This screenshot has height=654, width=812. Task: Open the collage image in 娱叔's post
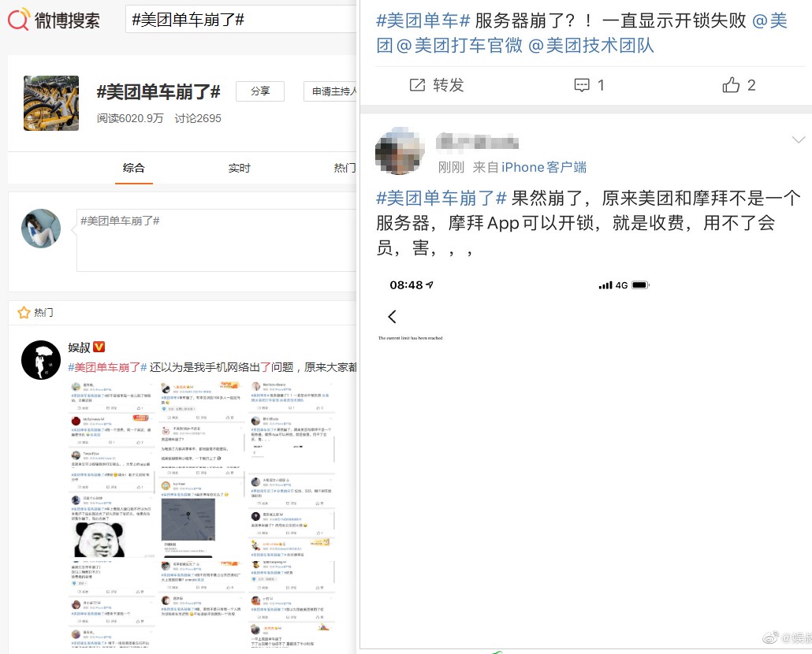203,515
